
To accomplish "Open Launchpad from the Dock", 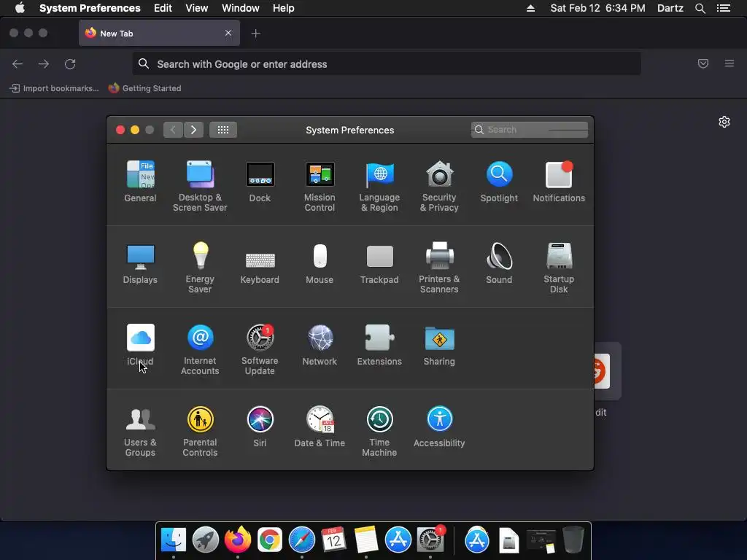I will coord(205,540).
